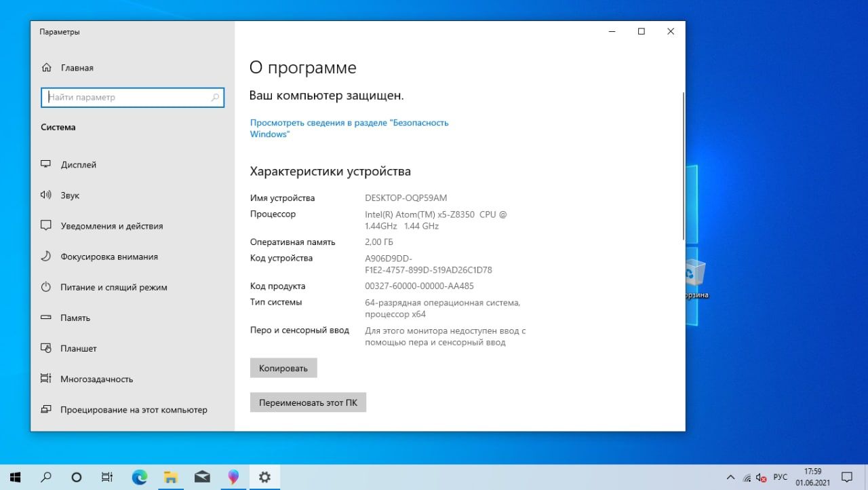Click the Перо и сенсорный ввод label
This screenshot has height=490, width=868.
tap(300, 331)
